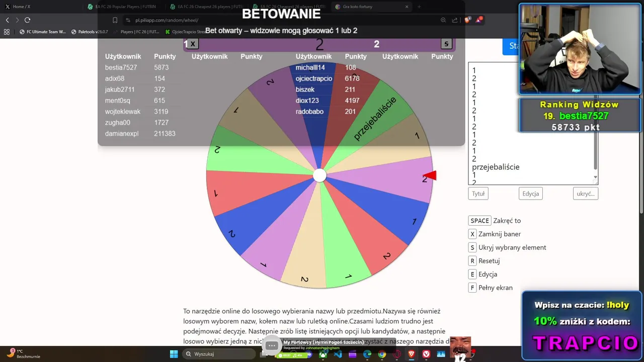Bookmark this page via the bookmark icon

115,20
